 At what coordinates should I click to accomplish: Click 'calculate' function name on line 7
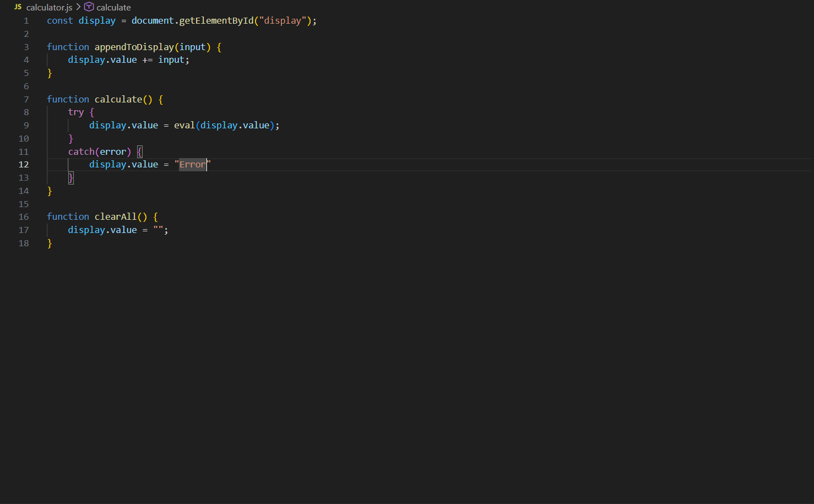118,100
